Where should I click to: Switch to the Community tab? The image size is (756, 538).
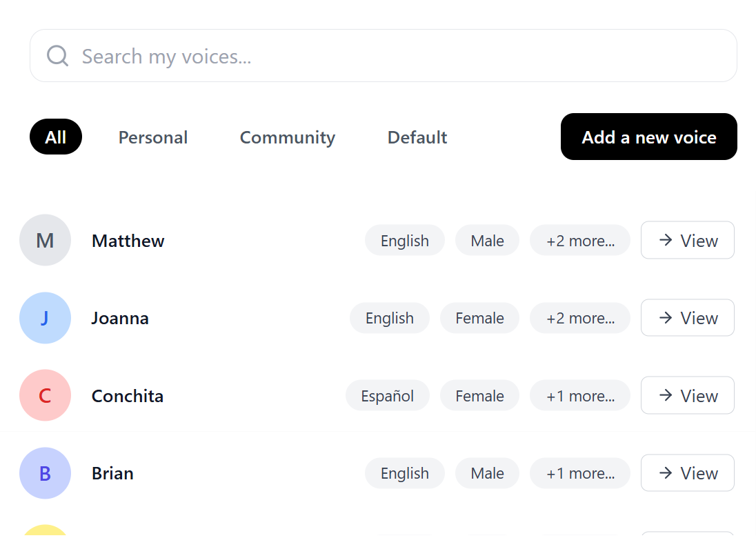point(287,137)
